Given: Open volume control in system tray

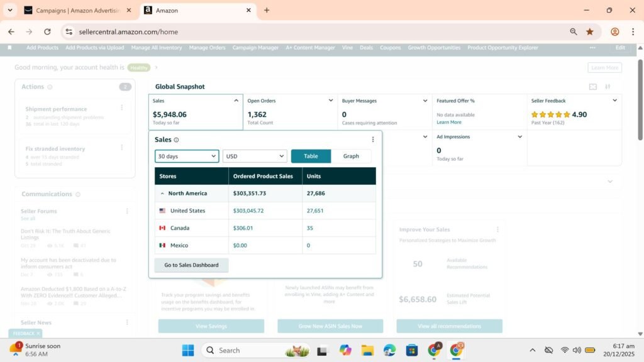Looking at the screenshot, I should point(577,350).
